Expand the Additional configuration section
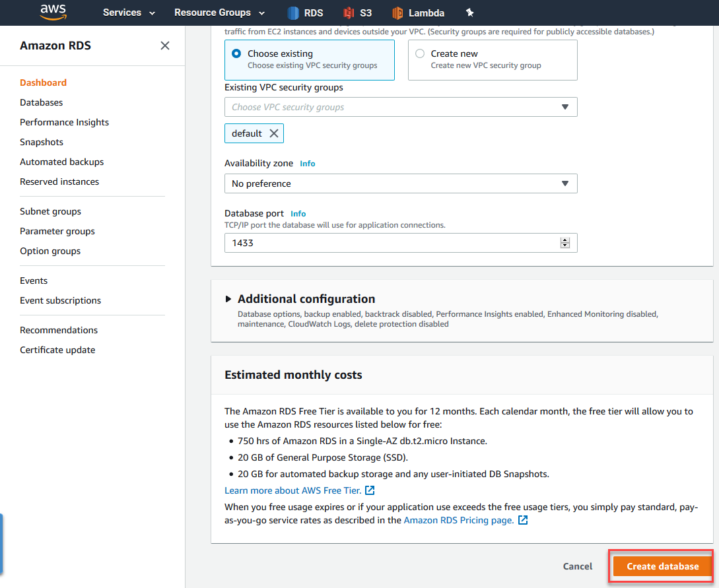The image size is (719, 588). tap(228, 299)
